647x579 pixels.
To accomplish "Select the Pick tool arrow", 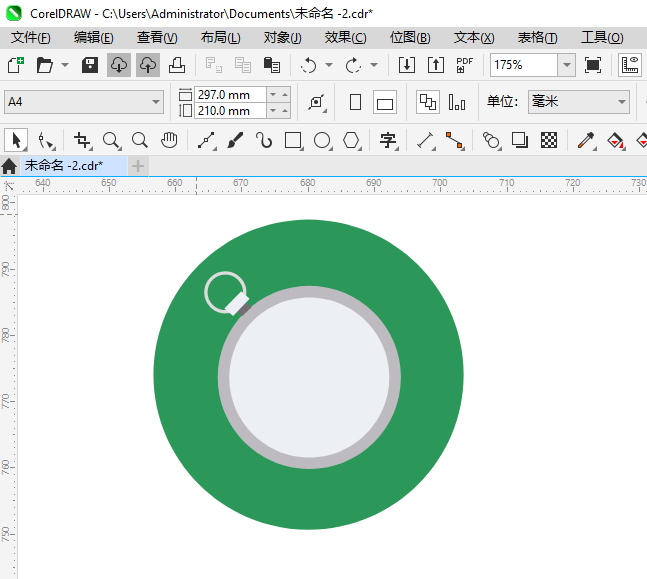I will pyautogui.click(x=16, y=140).
